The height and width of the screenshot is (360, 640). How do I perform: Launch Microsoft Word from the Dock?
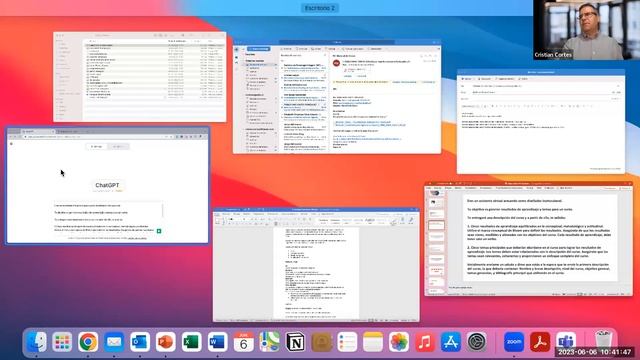217,342
